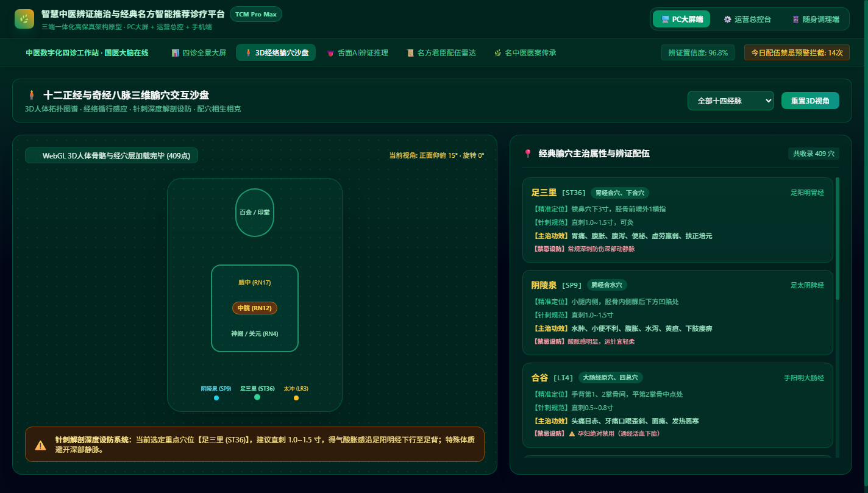The height and width of the screenshot is (493, 868).
Task: Click the 重置3D视角 button
Action: pos(810,101)
